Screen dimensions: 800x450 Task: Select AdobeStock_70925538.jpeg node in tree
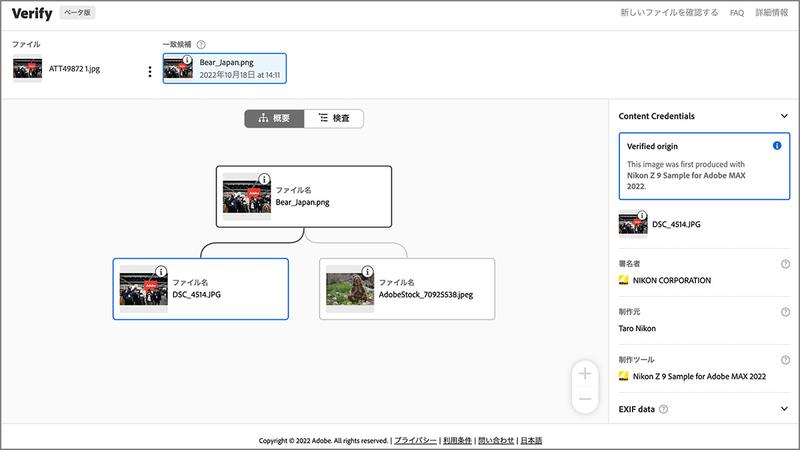point(407,289)
